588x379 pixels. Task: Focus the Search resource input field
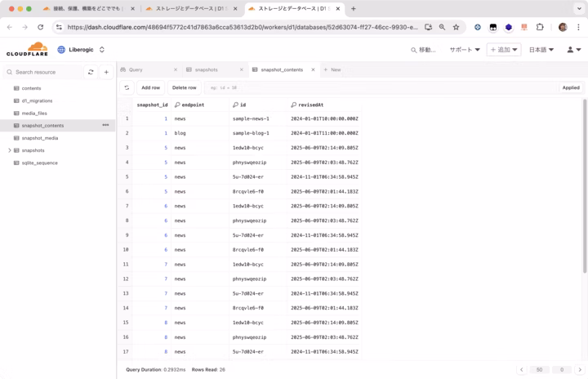point(47,72)
